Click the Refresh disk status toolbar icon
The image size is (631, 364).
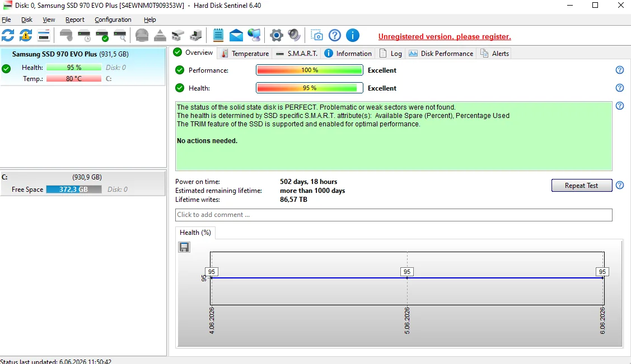click(x=8, y=35)
